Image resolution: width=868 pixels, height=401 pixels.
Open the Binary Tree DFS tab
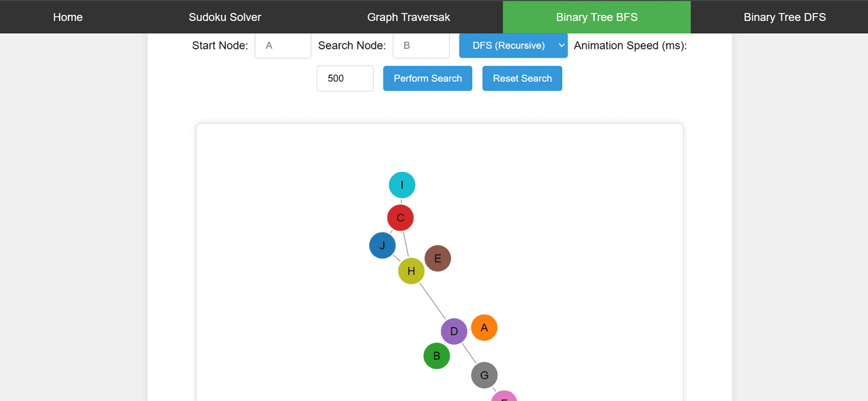point(785,17)
